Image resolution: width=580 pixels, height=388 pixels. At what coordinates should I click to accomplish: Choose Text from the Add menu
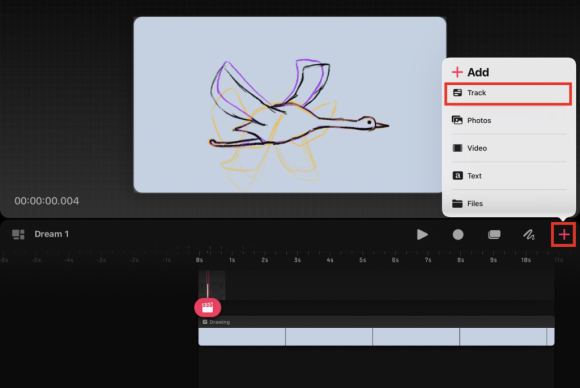(x=508, y=176)
